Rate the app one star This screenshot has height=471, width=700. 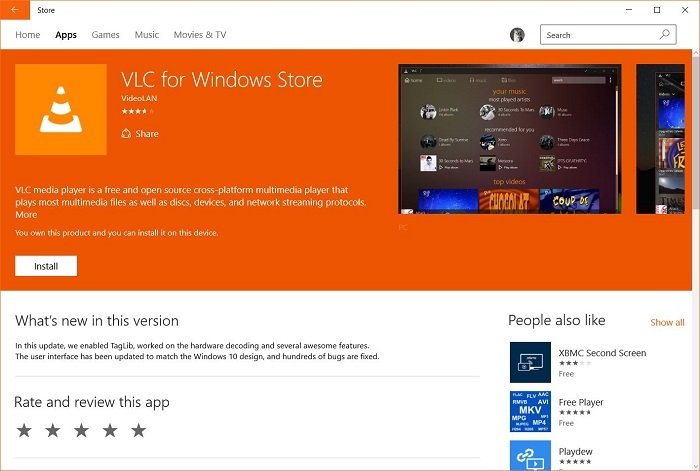pyautogui.click(x=24, y=430)
